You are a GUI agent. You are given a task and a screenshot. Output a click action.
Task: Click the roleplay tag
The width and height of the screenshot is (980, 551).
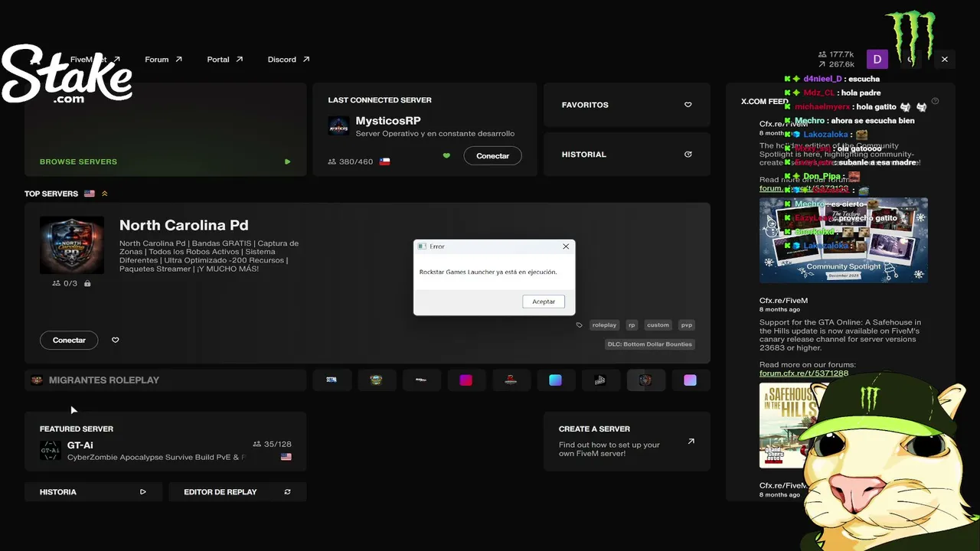604,324
